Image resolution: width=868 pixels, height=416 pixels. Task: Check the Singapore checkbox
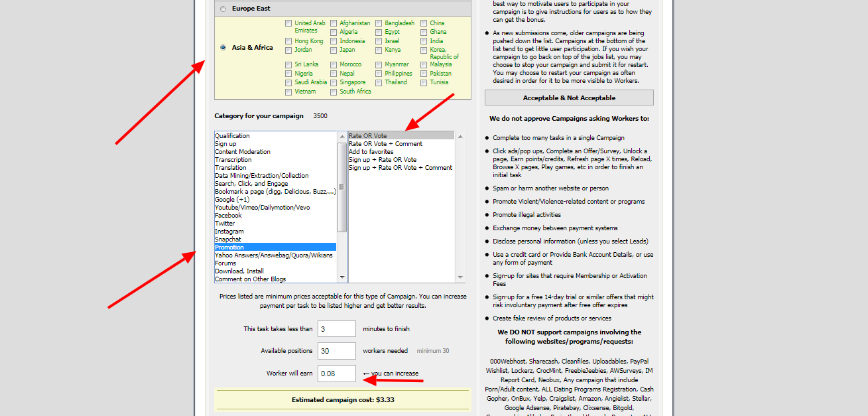pos(334,82)
